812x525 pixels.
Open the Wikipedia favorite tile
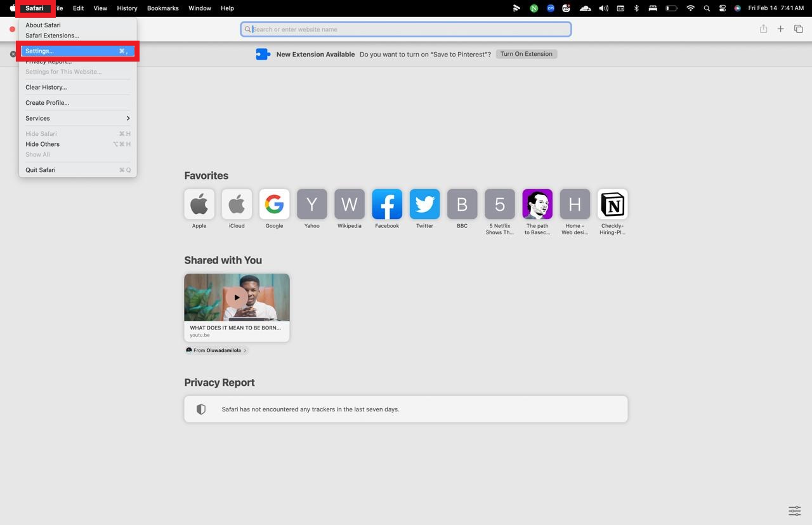(350, 204)
